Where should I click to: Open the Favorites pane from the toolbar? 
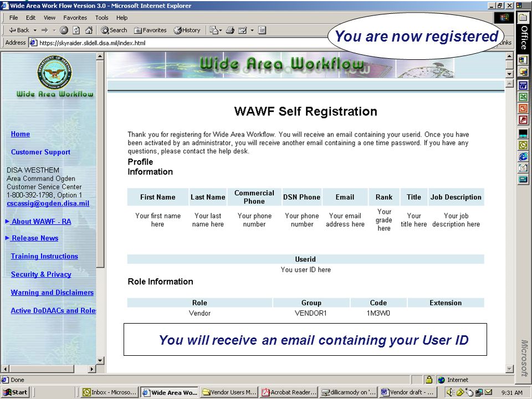point(150,30)
